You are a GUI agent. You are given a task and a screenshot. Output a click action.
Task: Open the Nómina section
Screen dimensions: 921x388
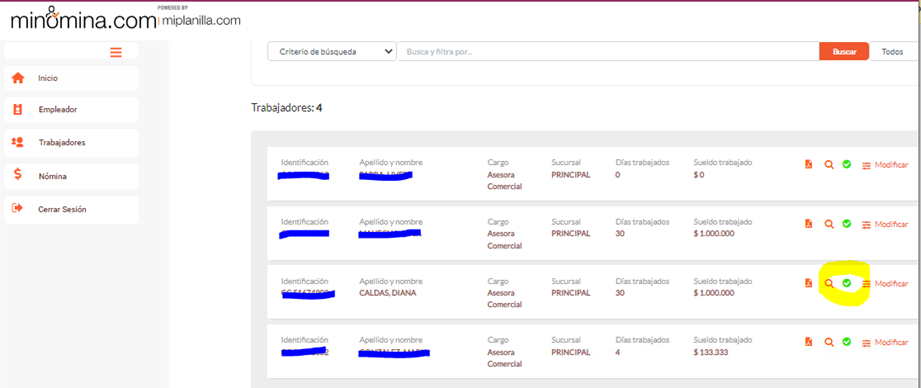71,176
